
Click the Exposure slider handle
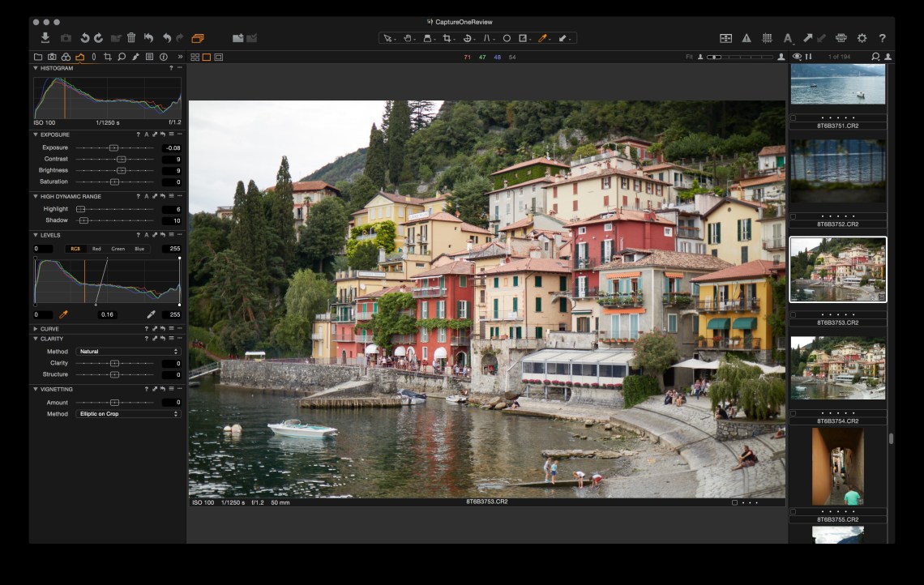tap(113, 148)
